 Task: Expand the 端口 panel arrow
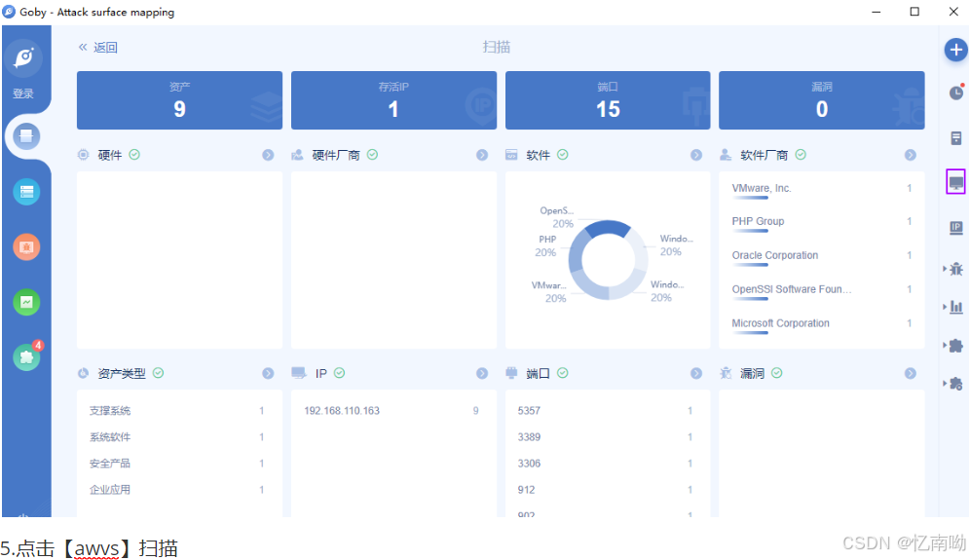pos(696,373)
